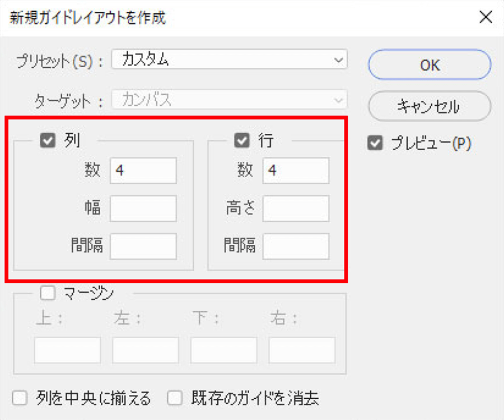Click the row 間隔 input field
Viewport: 504px width, 420px height.
point(296,246)
